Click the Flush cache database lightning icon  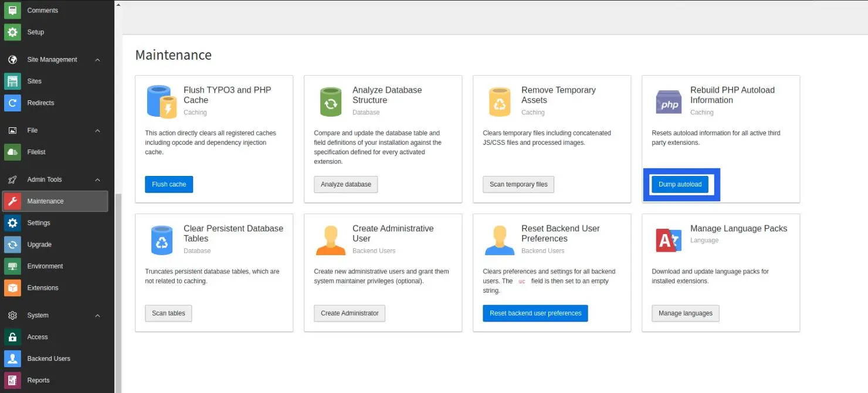click(x=161, y=101)
